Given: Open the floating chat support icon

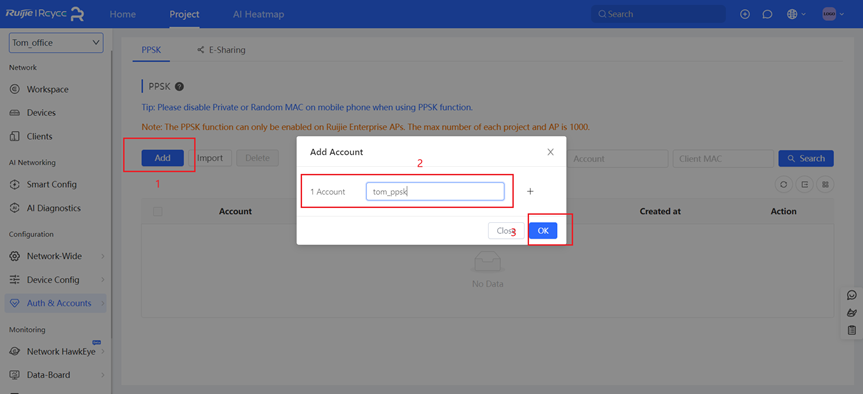Looking at the screenshot, I should pos(851,296).
